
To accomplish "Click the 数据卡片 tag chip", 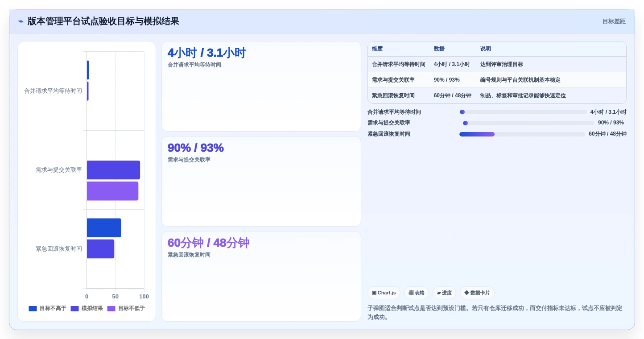I will pos(477,293).
